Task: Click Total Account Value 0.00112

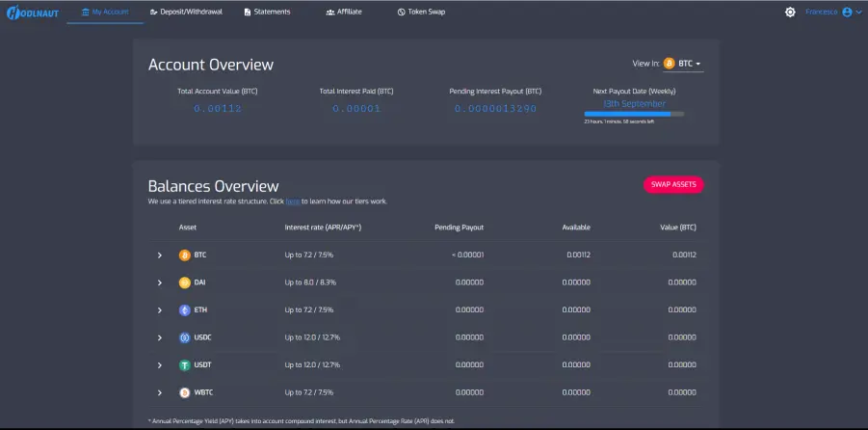Action: pyautogui.click(x=218, y=109)
